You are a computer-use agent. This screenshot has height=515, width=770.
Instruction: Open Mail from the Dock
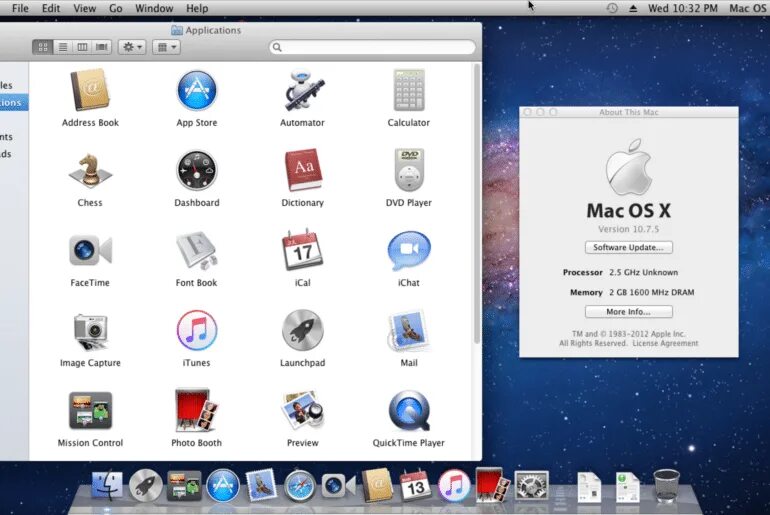point(261,486)
